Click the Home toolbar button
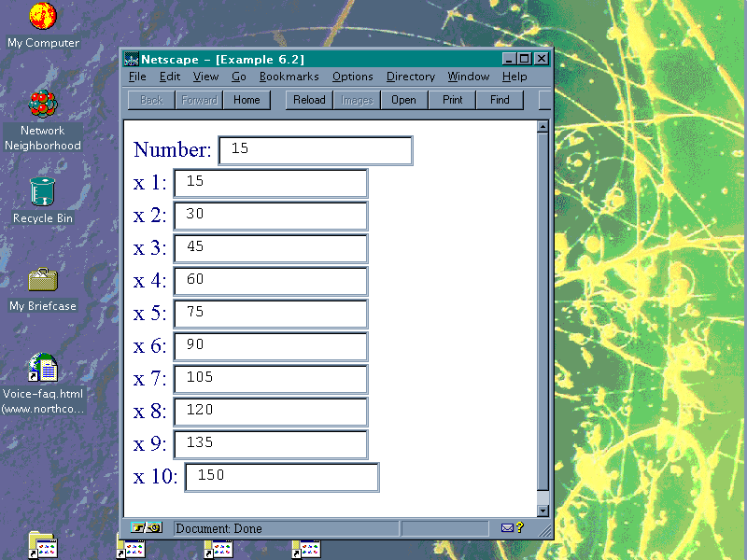 pos(247,100)
